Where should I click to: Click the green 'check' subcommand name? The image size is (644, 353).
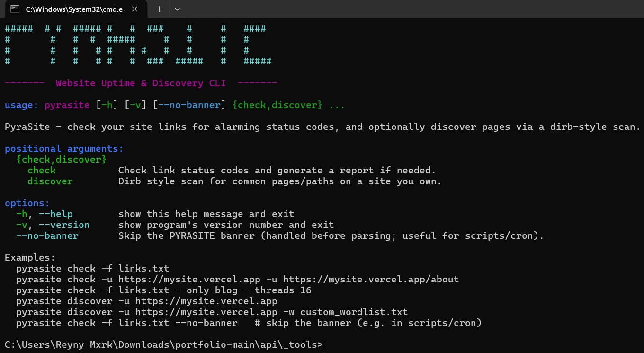42,170
